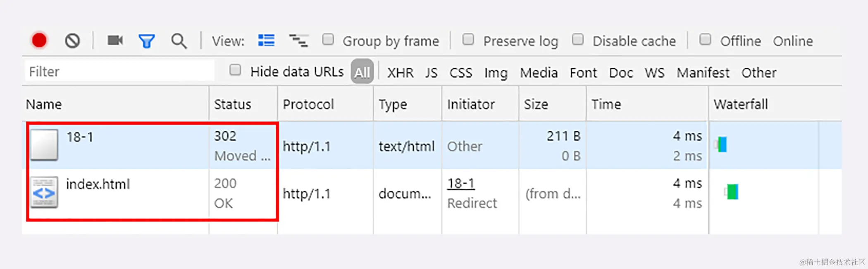The width and height of the screenshot is (868, 269).
Task: Click into the Filter text field
Action: pos(120,71)
